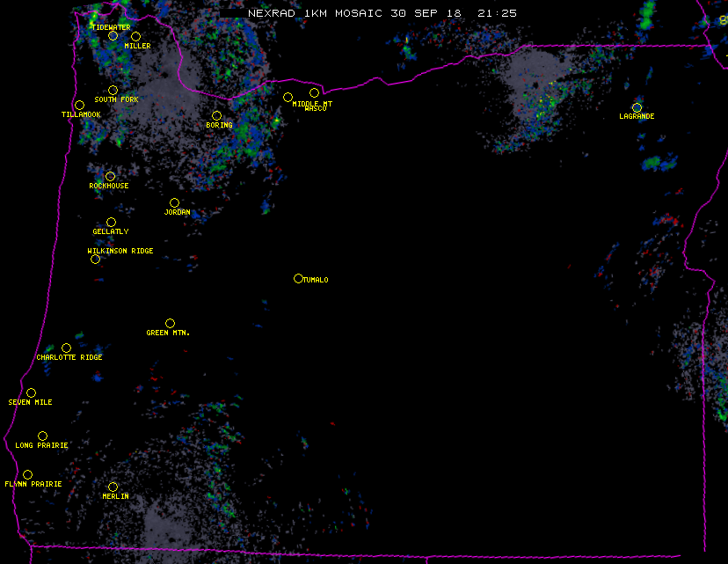Click the Tumalo station circle marker
The height and width of the screenshot is (564, 728).
point(298,279)
